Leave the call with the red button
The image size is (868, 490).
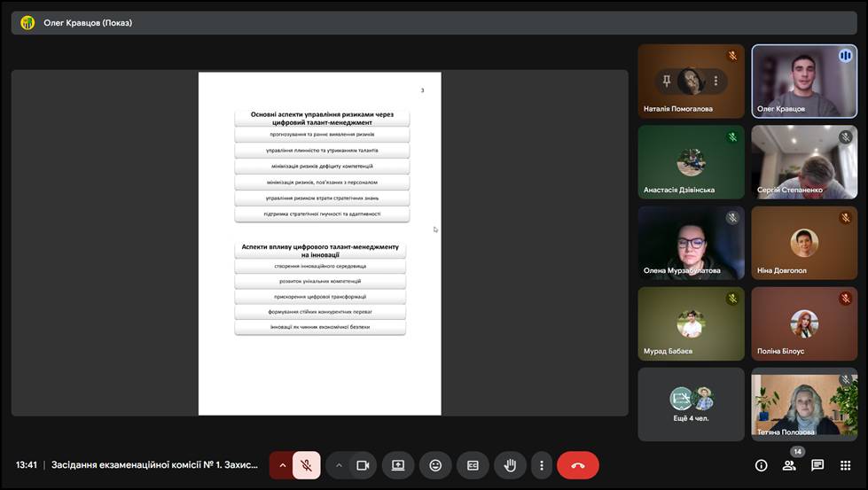[578, 465]
